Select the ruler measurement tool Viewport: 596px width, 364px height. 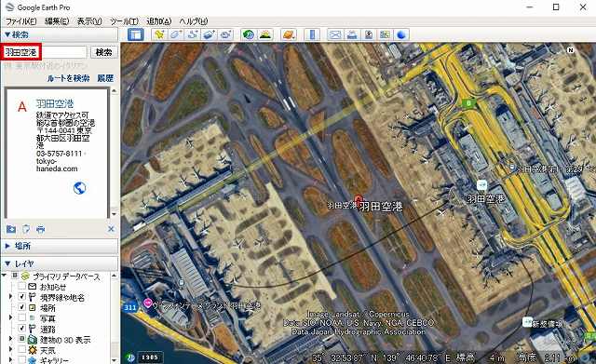tap(312, 35)
